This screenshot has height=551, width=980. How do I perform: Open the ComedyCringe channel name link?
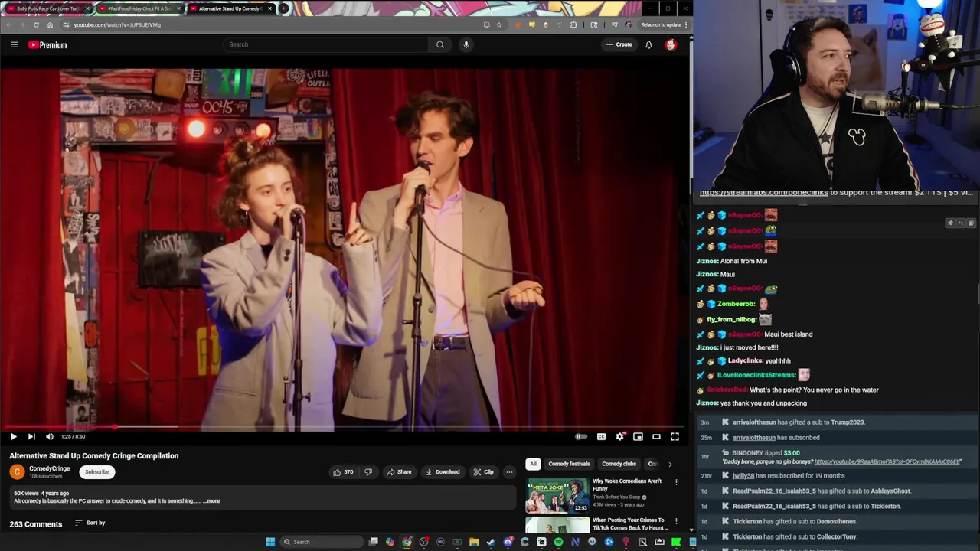pos(50,468)
